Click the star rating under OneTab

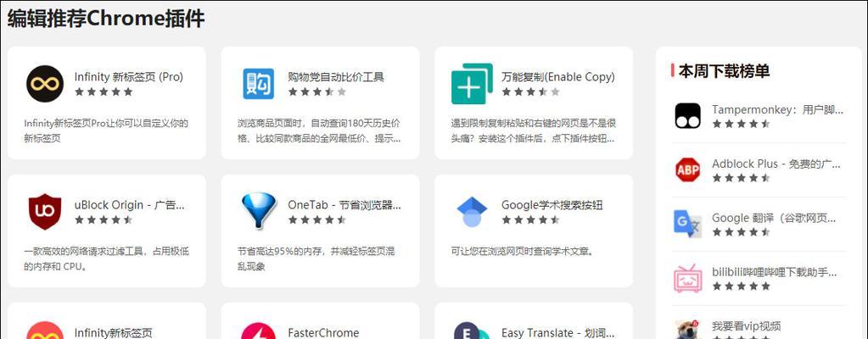click(x=317, y=220)
